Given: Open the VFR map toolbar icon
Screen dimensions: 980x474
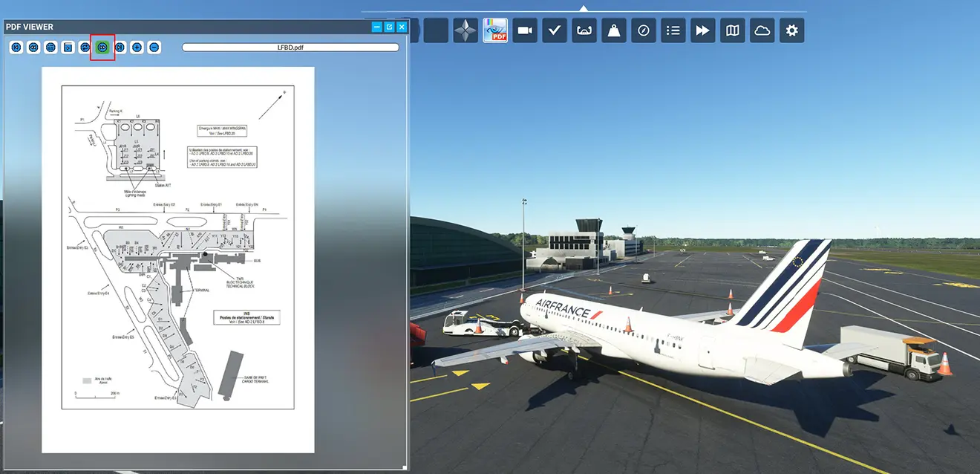Looking at the screenshot, I should coord(733,30).
